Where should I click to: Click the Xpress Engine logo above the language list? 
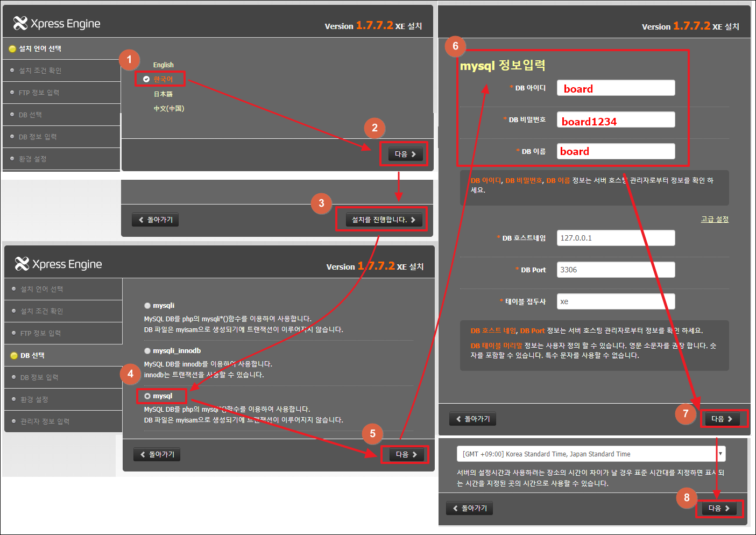tap(56, 23)
